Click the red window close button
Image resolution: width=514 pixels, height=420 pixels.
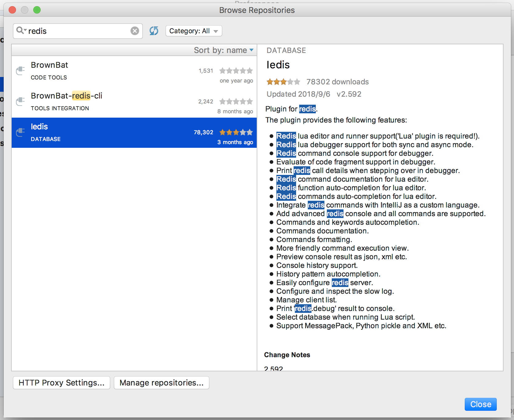point(12,10)
